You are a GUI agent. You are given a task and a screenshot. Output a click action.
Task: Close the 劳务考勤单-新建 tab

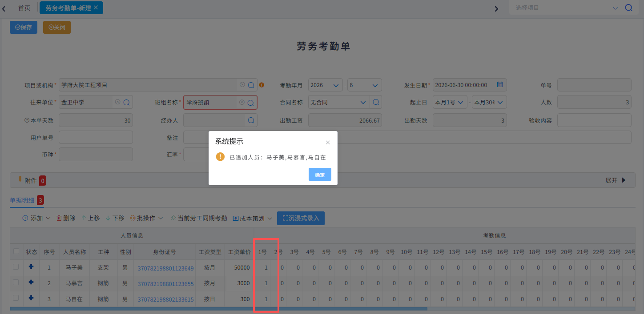point(96,8)
